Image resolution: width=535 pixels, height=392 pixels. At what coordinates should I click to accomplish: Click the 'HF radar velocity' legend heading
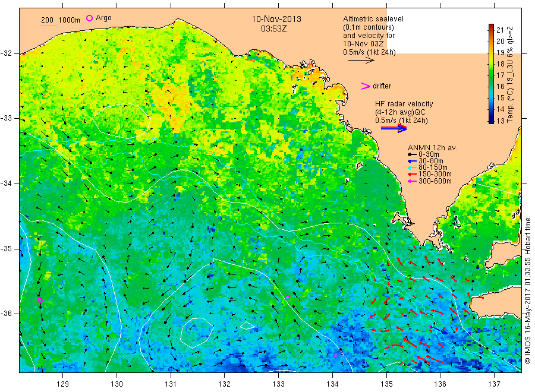point(404,104)
